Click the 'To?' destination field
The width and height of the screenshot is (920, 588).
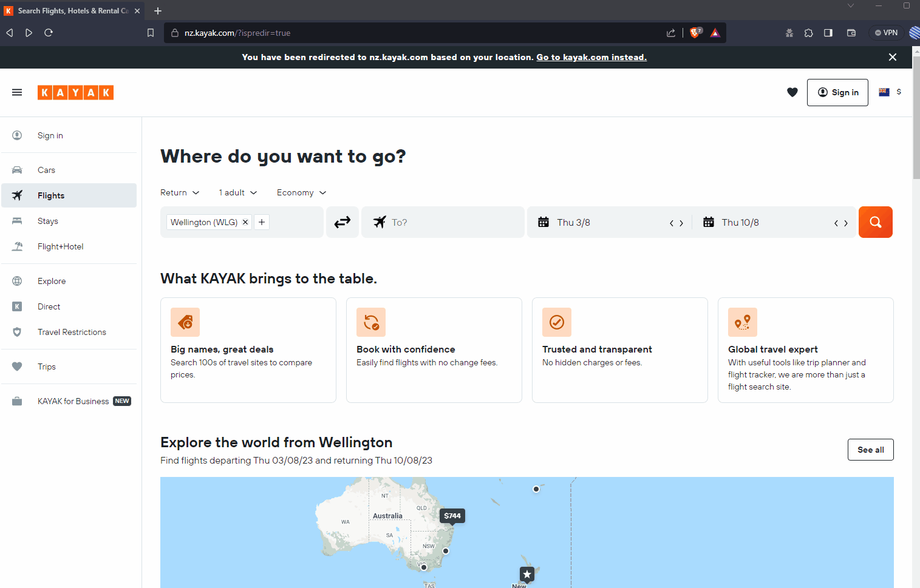coord(443,222)
